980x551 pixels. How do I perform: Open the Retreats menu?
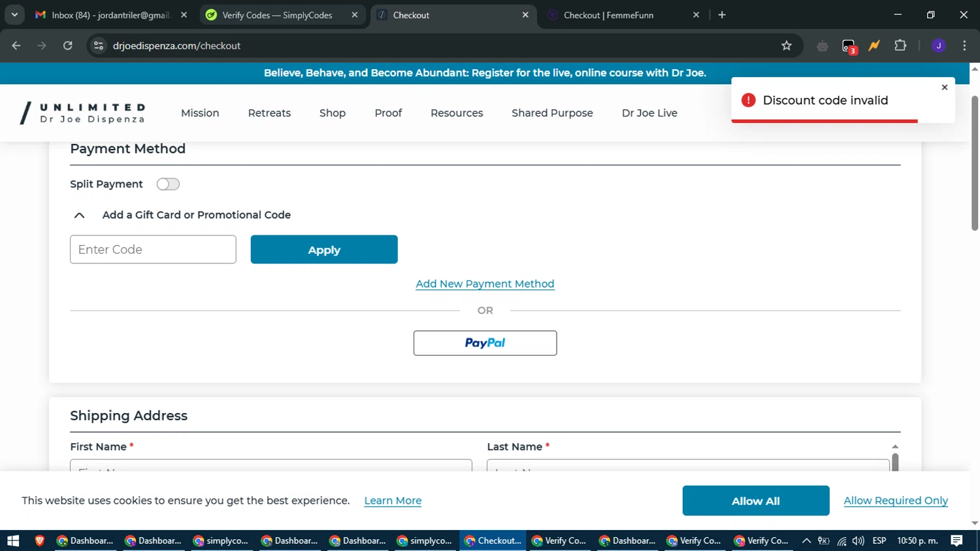click(269, 113)
